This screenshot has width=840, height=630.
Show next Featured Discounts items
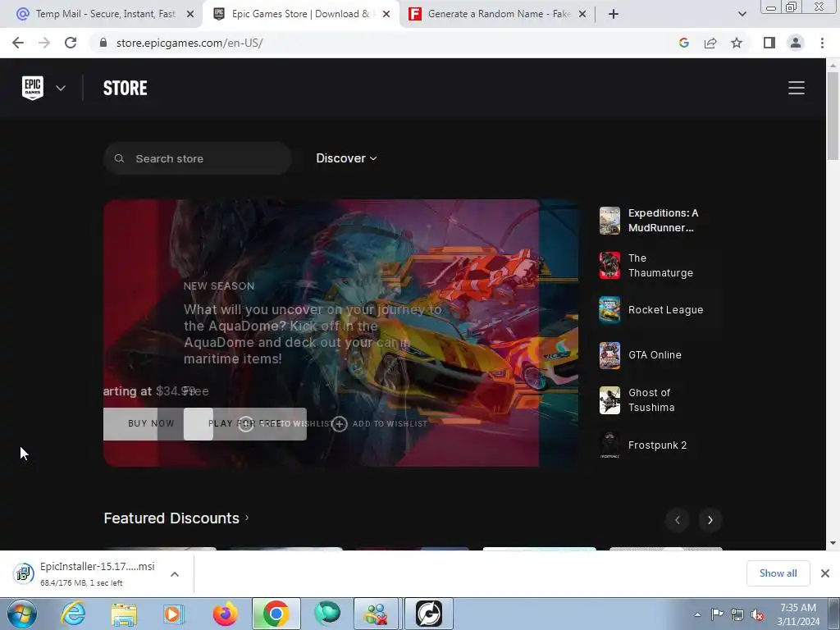point(710,520)
